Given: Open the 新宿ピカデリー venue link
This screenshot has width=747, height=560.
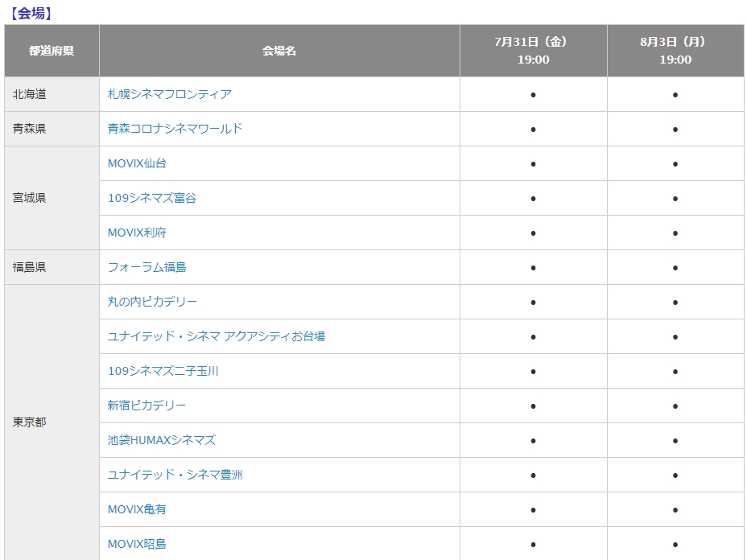Looking at the screenshot, I should [147, 406].
